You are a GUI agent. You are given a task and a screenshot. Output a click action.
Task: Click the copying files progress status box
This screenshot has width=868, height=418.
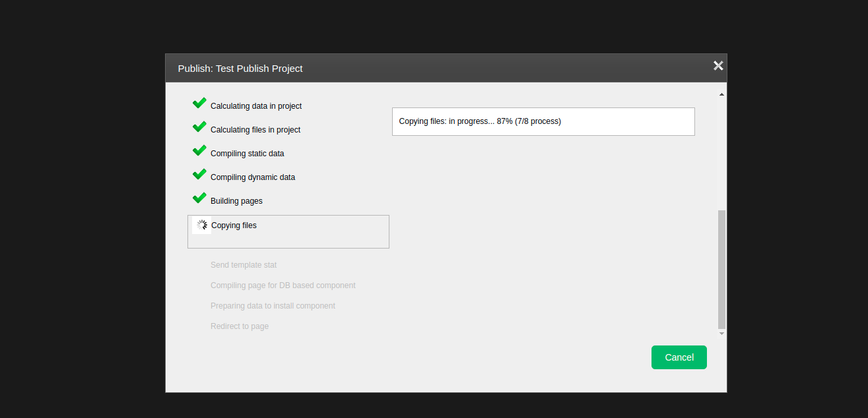point(543,121)
